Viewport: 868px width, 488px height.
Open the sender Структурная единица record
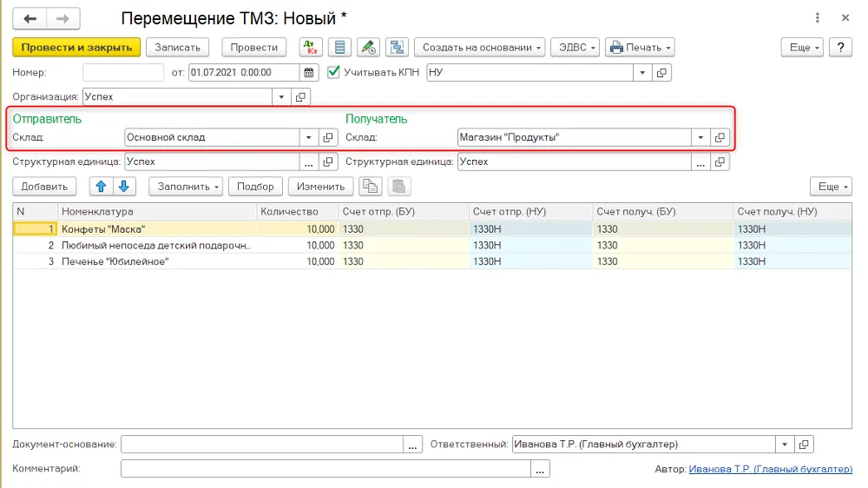(x=328, y=162)
